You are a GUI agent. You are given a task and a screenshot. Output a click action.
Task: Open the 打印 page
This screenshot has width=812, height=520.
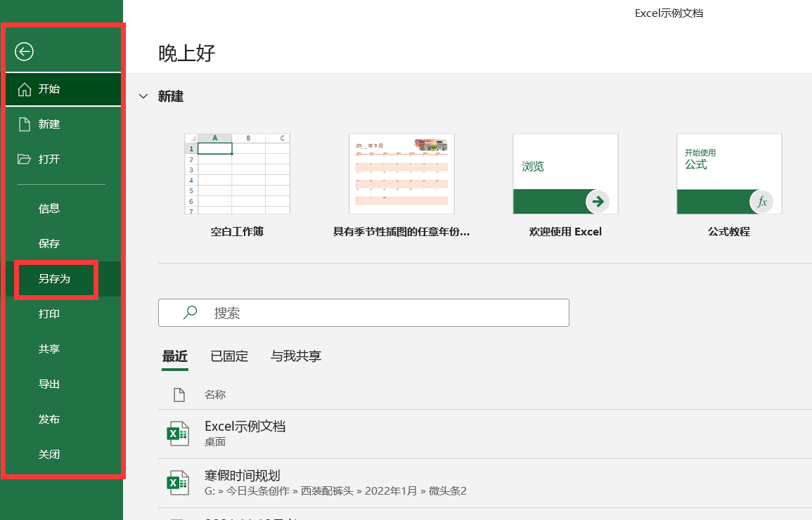(x=49, y=314)
